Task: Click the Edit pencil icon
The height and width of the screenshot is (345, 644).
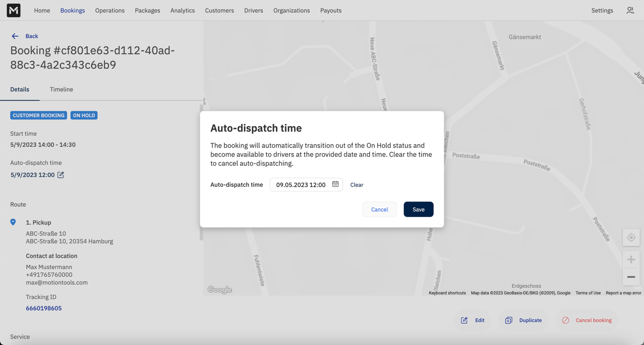Action: pos(464,320)
